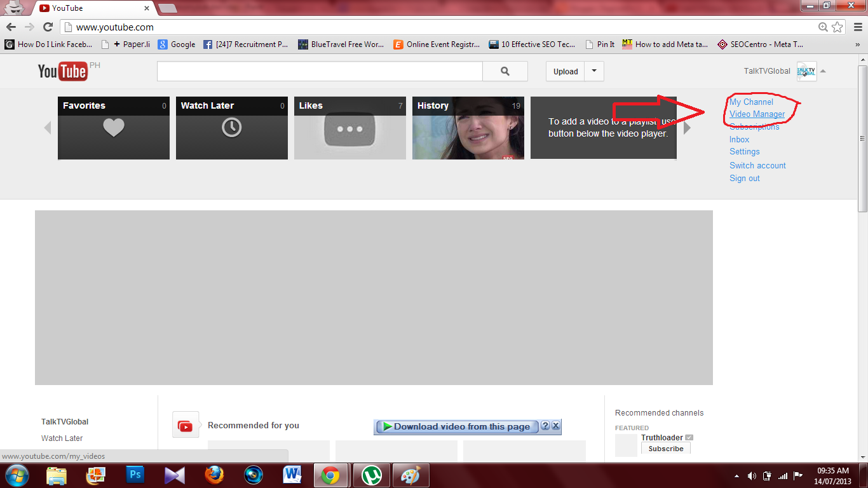Open the Upload dropdown arrow
Viewport: 868px width, 488px height.
pyautogui.click(x=594, y=71)
